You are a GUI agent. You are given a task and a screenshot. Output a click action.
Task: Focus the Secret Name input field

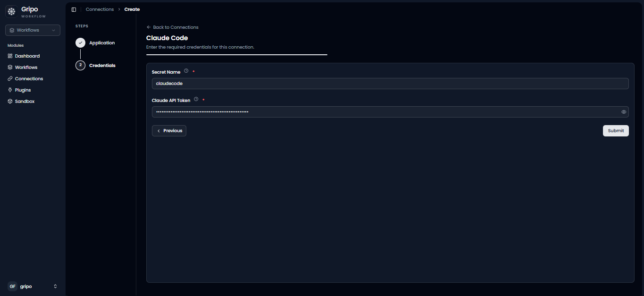[x=390, y=84]
